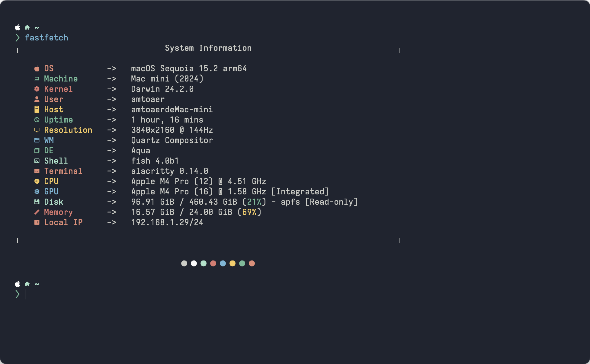The image size is (590, 364).
Task: Click the Apple icon beside the OS label
Action: pyautogui.click(x=37, y=69)
